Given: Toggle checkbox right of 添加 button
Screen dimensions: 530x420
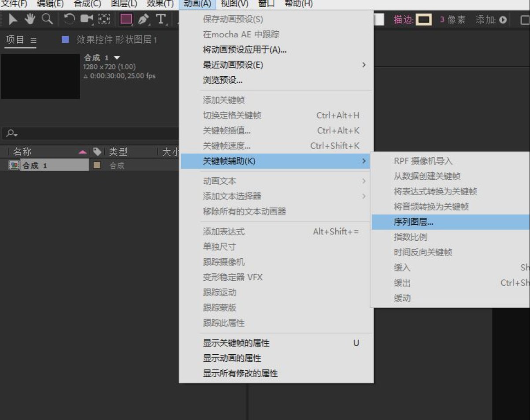Looking at the screenshot, I should (x=525, y=20).
